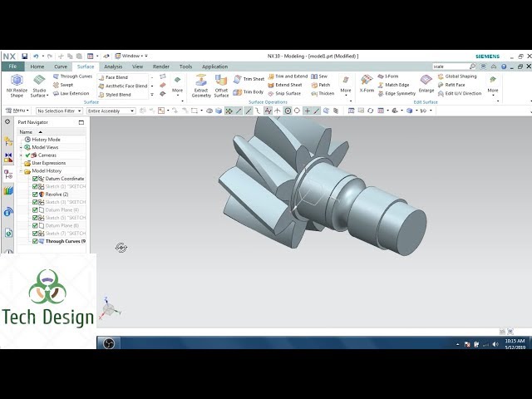532x399 pixels.
Task: Collapse the Model History node
Action: click(x=21, y=171)
